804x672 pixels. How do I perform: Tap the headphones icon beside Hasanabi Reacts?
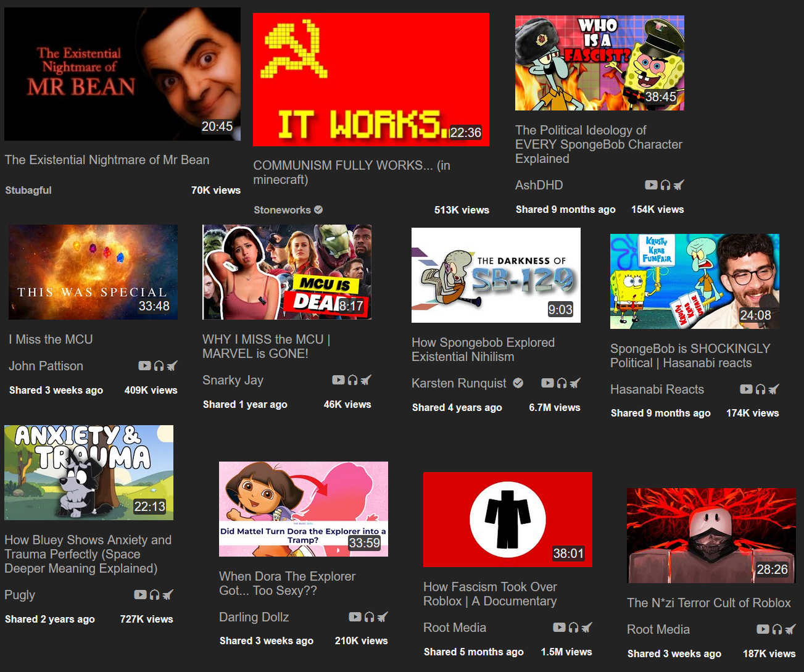tap(760, 389)
